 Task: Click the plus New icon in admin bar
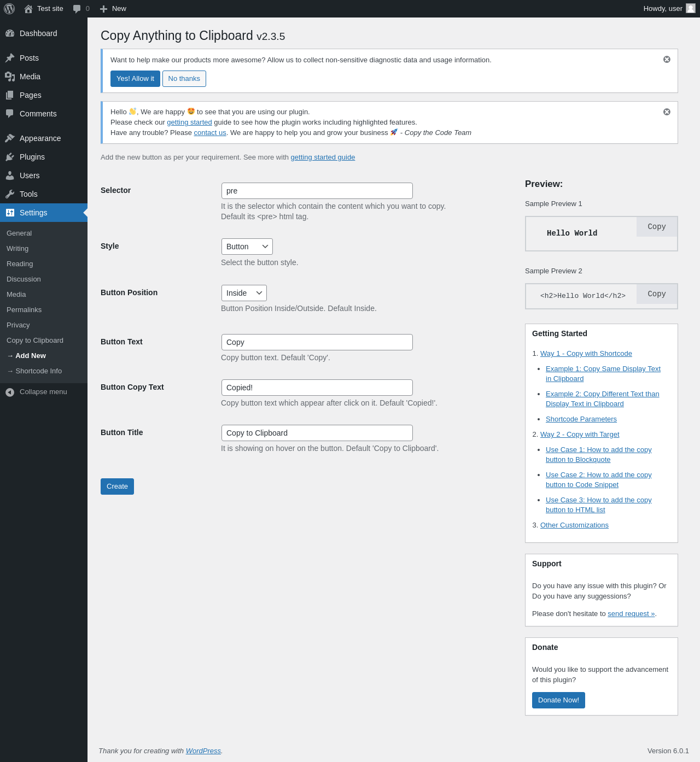pyautogui.click(x=103, y=9)
